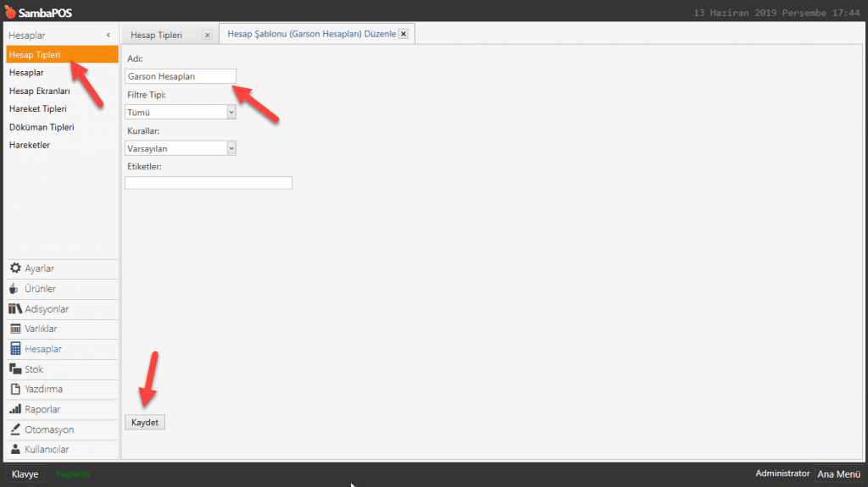
Task: Switch to the Hesap Tipleri tab
Action: (x=156, y=35)
